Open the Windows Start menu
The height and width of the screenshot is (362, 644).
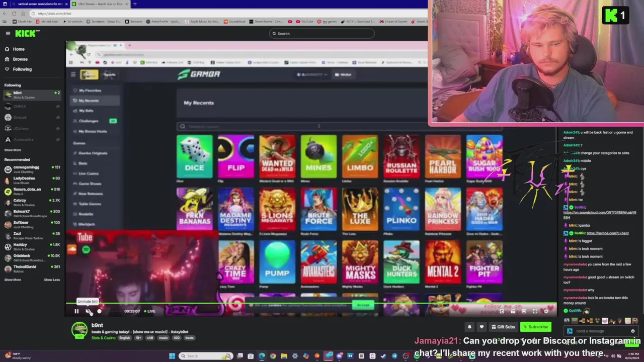click(172, 356)
